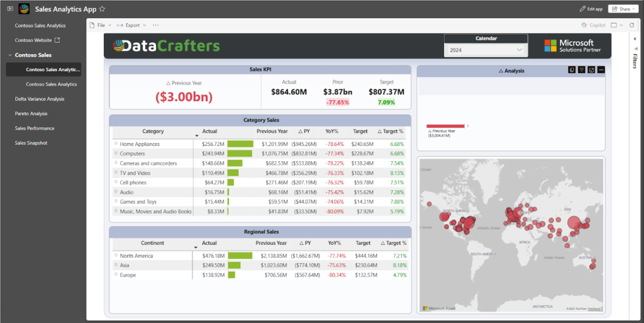Open the Delta Variance Analysis page
The image size is (644, 323).
[x=40, y=99]
